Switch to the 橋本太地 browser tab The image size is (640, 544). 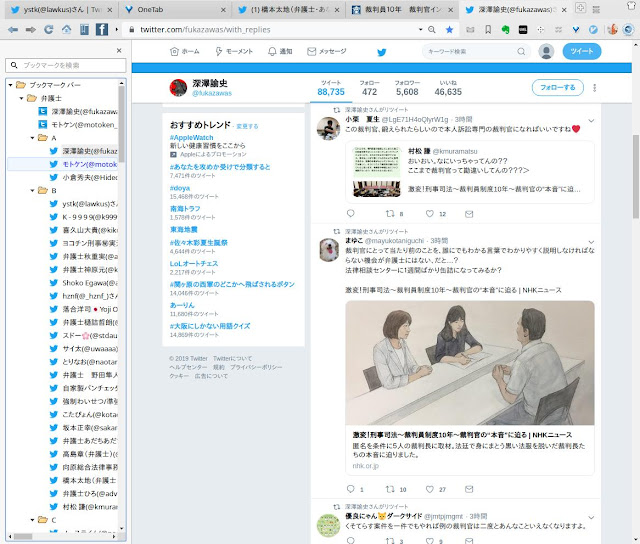click(x=289, y=9)
